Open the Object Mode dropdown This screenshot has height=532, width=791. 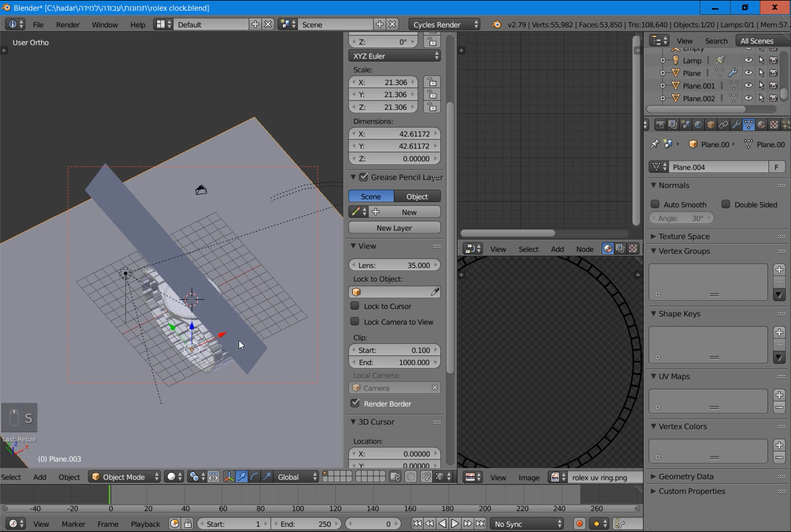click(x=124, y=477)
